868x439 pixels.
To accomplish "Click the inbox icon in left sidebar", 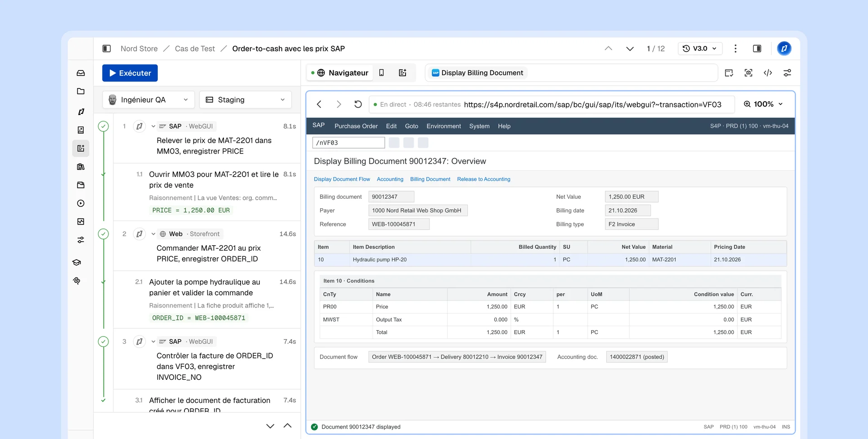I will click(80, 73).
